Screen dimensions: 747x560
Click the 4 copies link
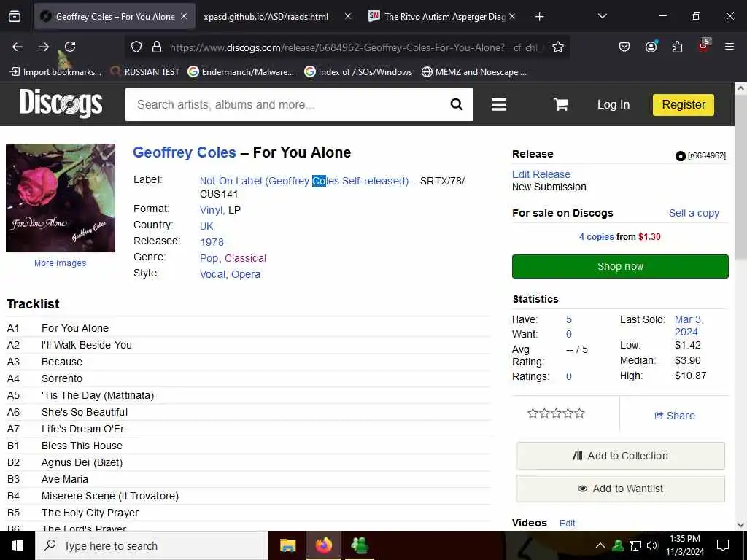[597, 237]
